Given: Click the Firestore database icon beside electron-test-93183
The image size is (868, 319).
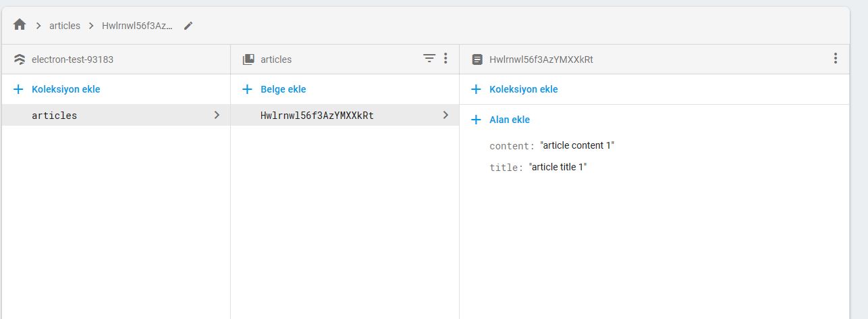Looking at the screenshot, I should point(20,59).
